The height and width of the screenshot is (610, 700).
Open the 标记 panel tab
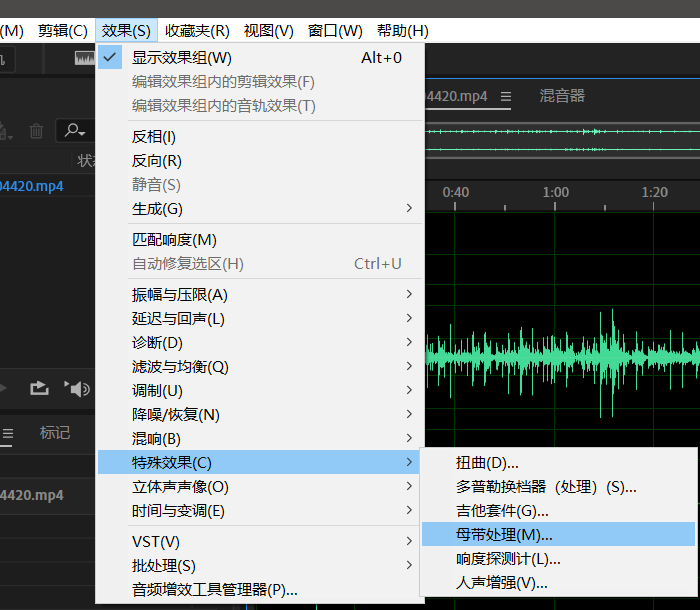point(55,433)
